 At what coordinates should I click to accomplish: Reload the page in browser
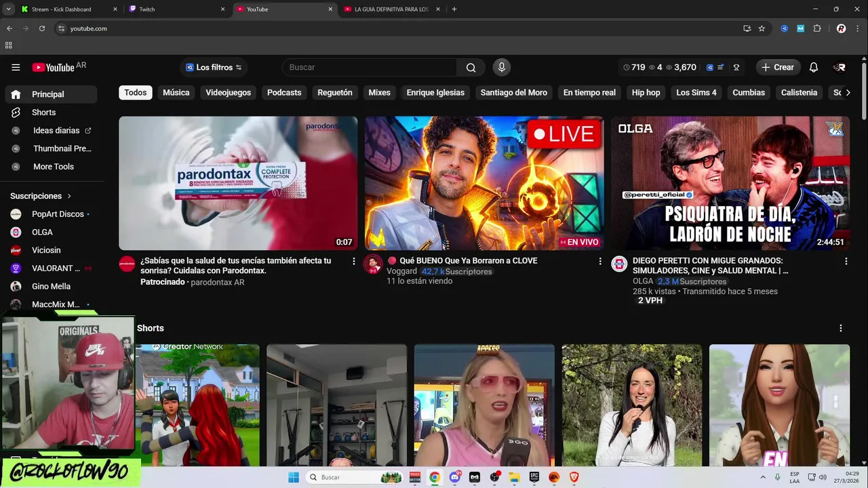pyautogui.click(x=42, y=28)
